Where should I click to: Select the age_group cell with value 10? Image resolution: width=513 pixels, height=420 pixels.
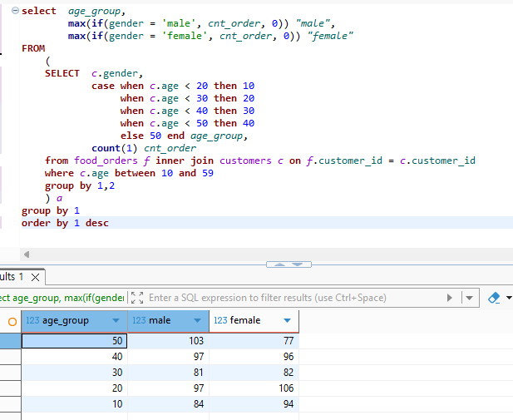coord(75,403)
